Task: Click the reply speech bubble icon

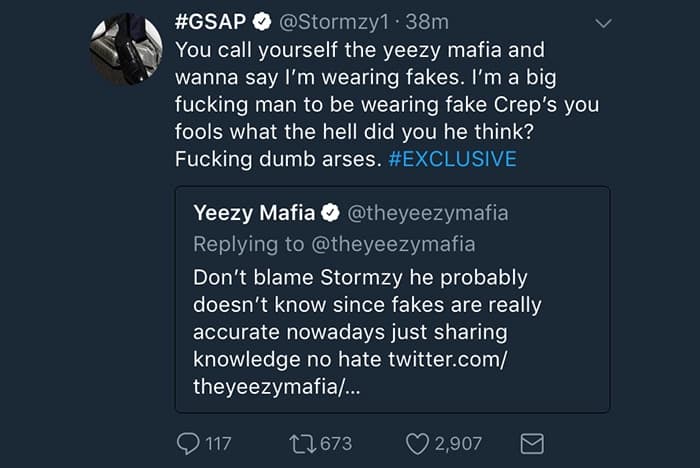Action: (x=187, y=441)
